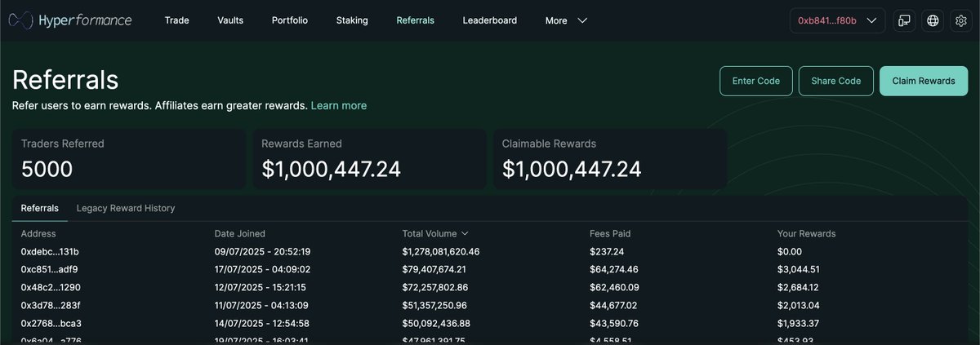Click the Fees Paid column header
The height and width of the screenshot is (345, 980).
pyautogui.click(x=610, y=233)
